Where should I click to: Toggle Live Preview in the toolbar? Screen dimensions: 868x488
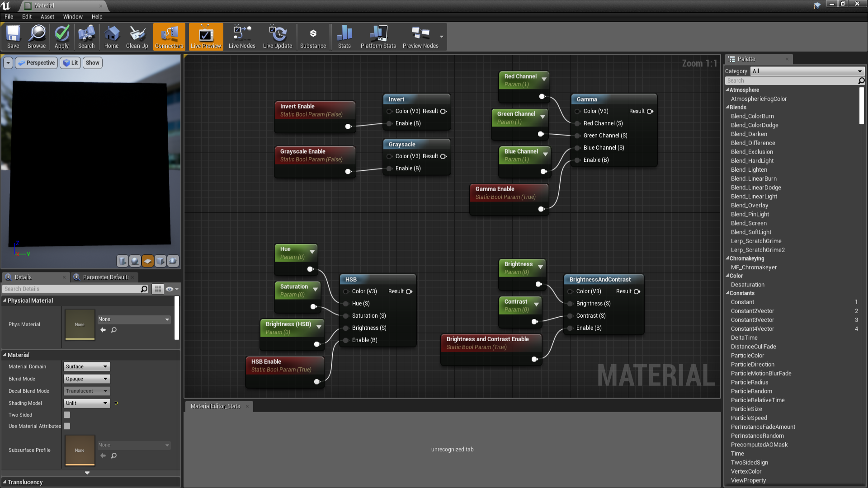click(206, 36)
